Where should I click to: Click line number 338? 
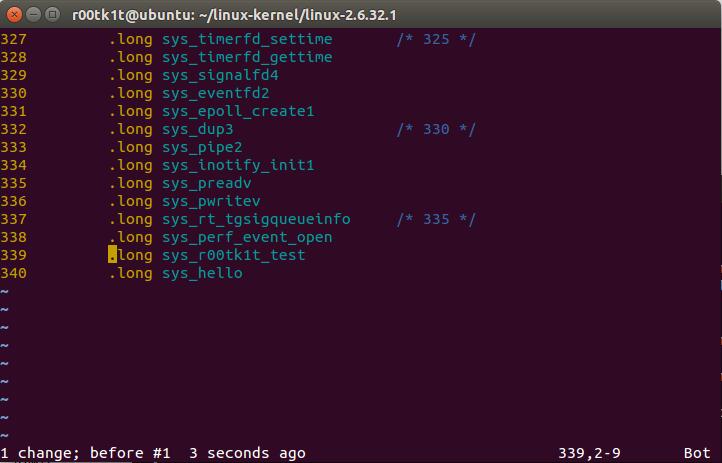coord(13,237)
